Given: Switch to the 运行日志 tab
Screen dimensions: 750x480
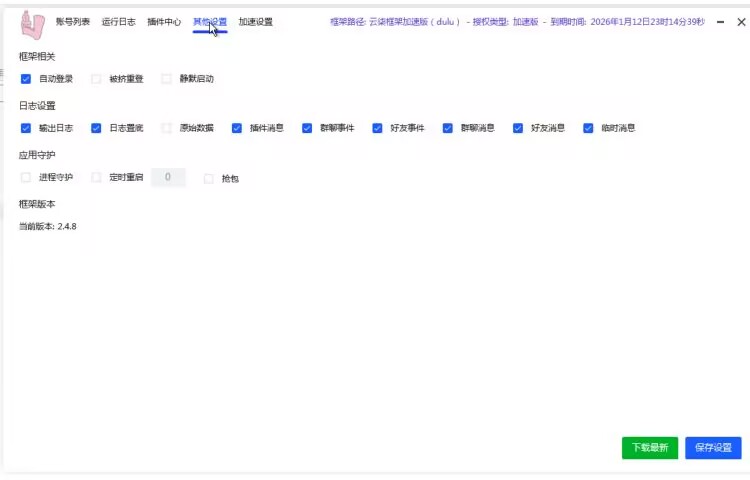Looking at the screenshot, I should pyautogui.click(x=118, y=22).
